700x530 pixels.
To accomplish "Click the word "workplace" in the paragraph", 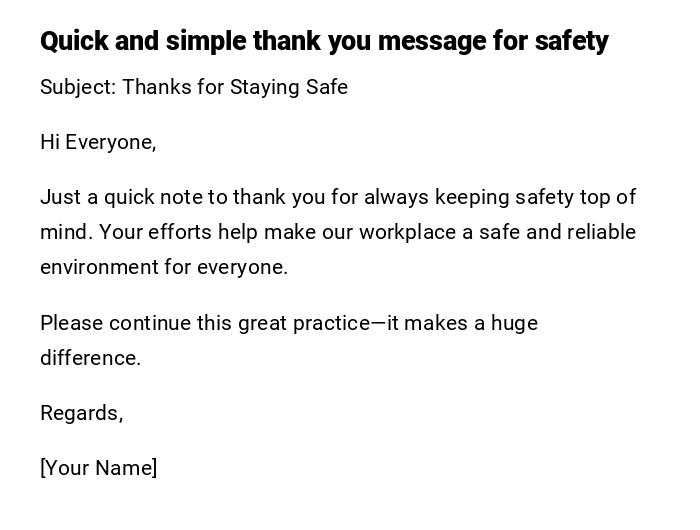I will 404,232.
